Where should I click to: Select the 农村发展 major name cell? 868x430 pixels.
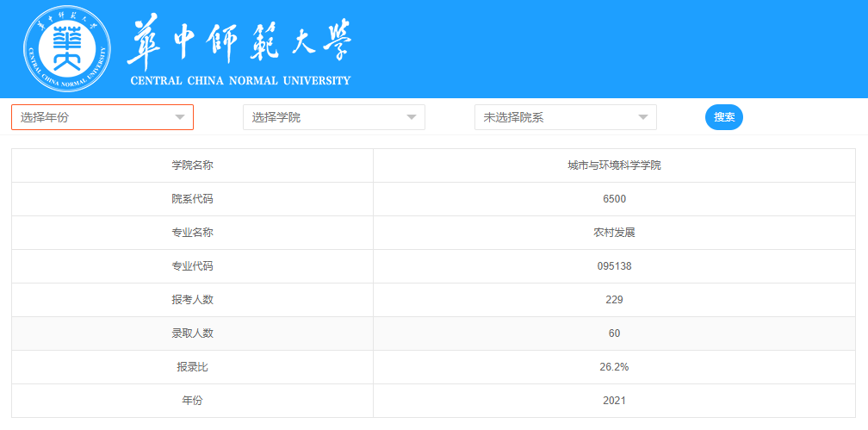[614, 233]
